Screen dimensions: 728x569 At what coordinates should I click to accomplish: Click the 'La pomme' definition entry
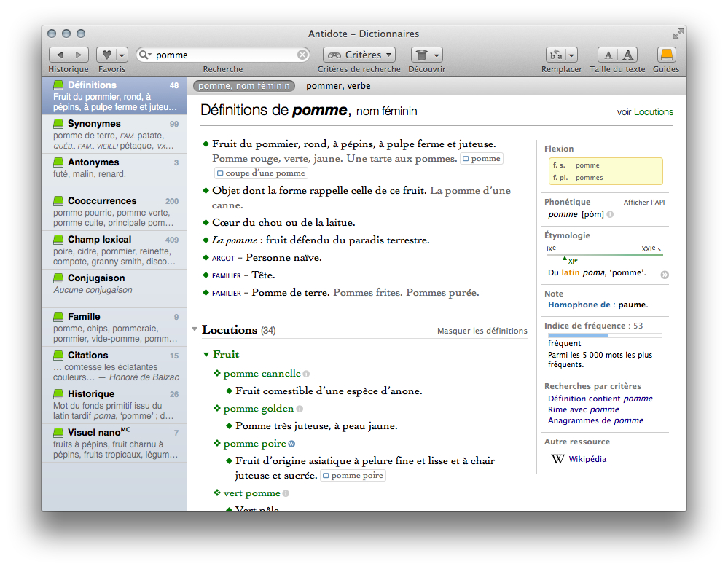pyautogui.click(x=321, y=240)
